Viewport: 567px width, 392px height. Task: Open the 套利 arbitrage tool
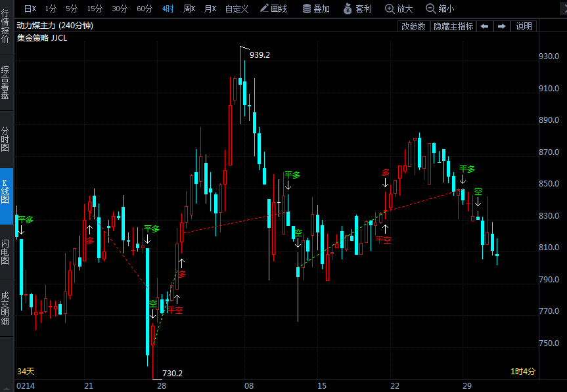coord(357,9)
